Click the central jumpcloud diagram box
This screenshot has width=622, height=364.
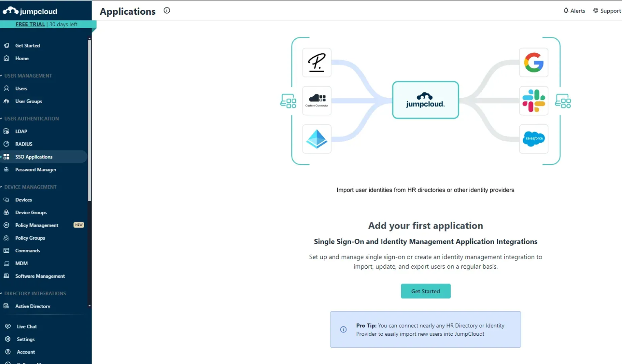click(426, 100)
